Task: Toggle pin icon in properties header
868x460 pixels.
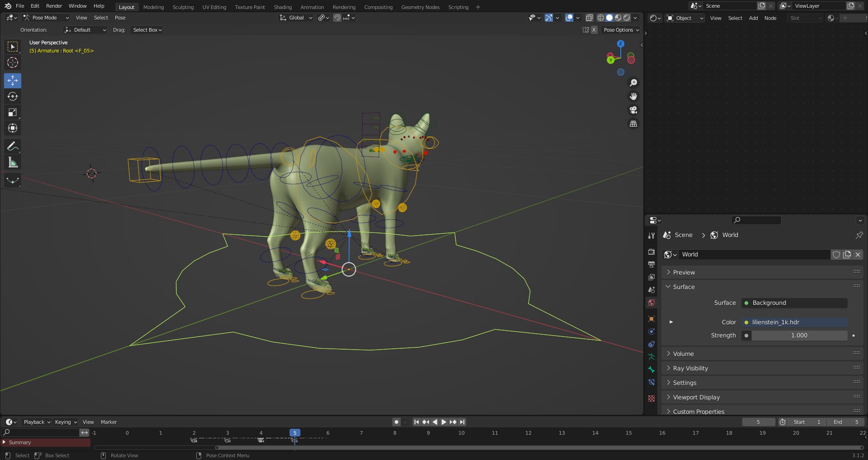Action: tap(859, 235)
